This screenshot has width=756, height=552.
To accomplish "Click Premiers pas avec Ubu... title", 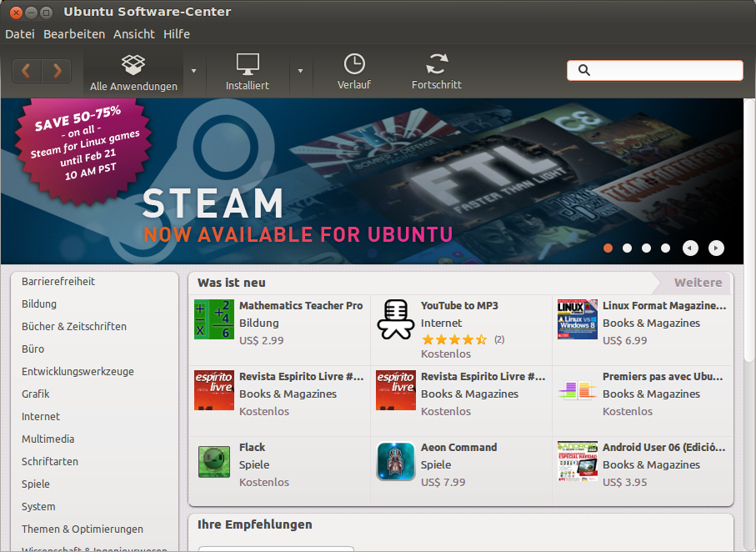I will (663, 377).
